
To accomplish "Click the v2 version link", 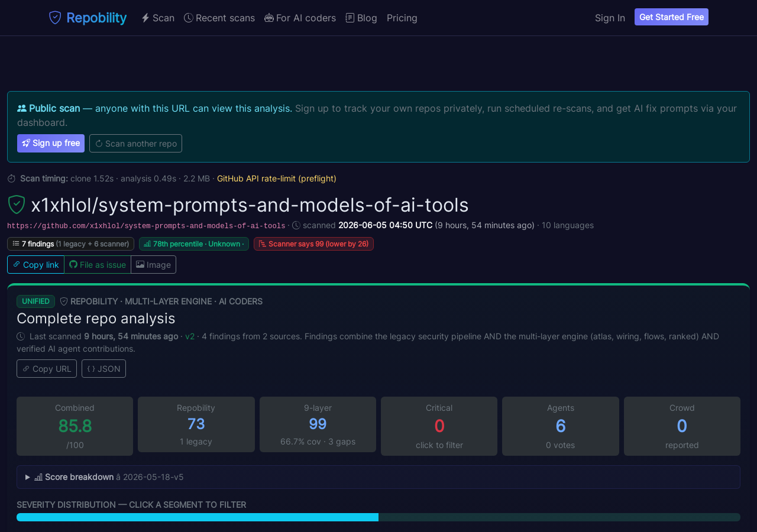I will click(190, 336).
